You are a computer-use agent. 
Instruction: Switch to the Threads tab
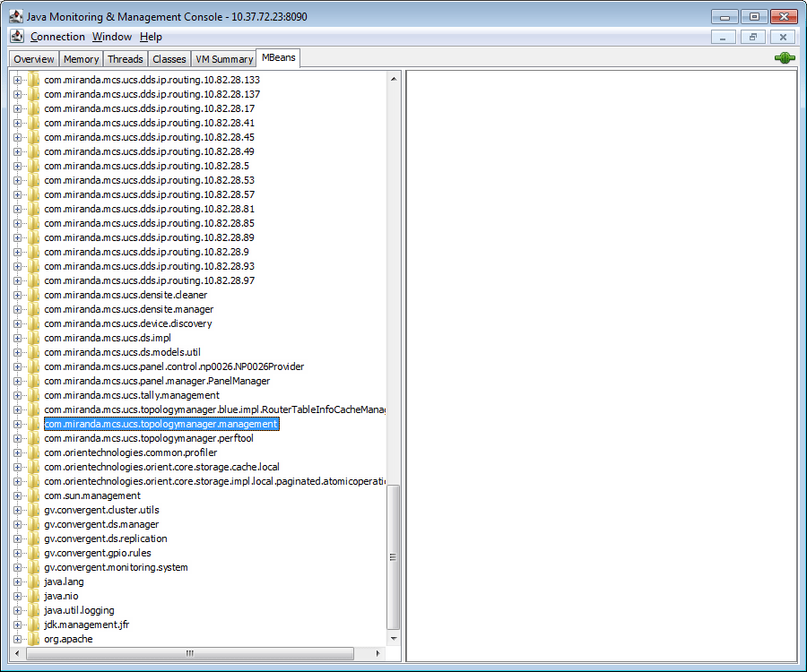point(126,59)
